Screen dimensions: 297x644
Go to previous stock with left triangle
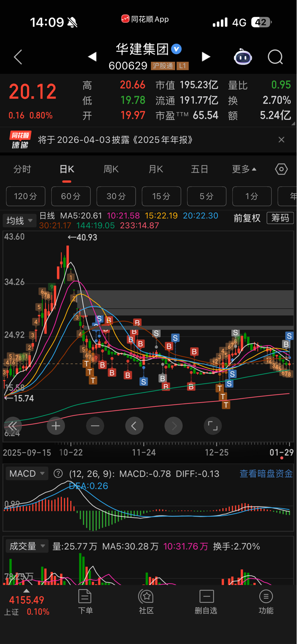92,57
